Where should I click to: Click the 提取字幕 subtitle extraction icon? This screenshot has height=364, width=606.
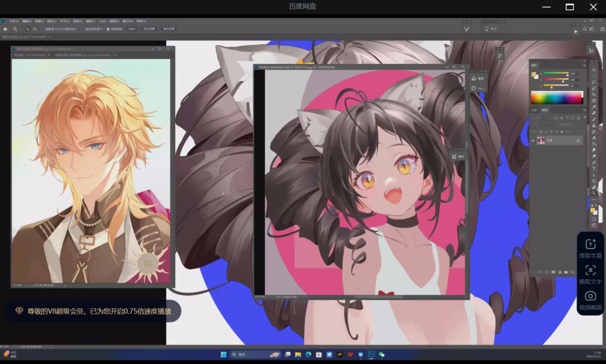[x=590, y=244]
